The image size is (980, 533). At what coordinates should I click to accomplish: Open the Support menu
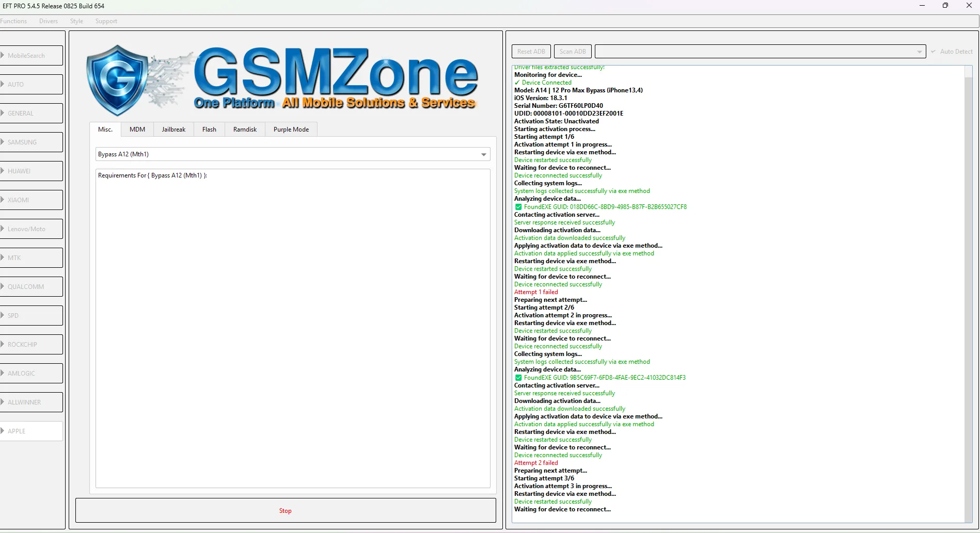coord(106,21)
